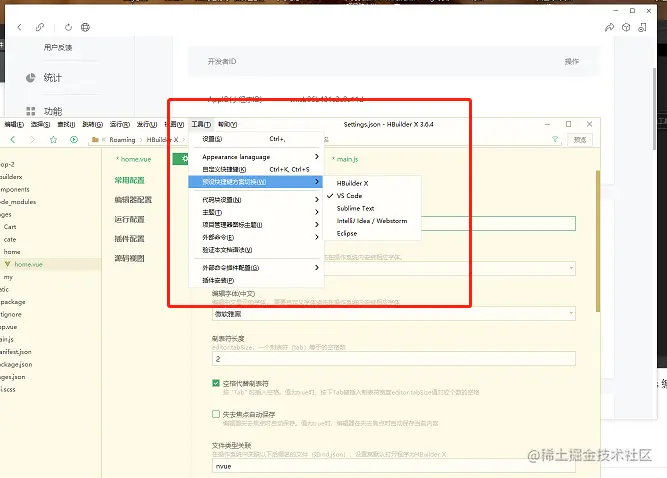Click back arrow in background browser window

click(20, 27)
